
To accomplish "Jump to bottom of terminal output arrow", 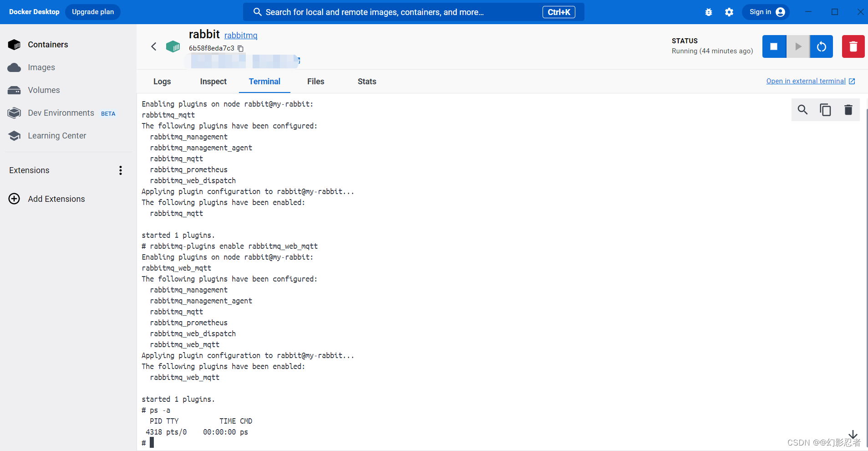I will [853, 435].
